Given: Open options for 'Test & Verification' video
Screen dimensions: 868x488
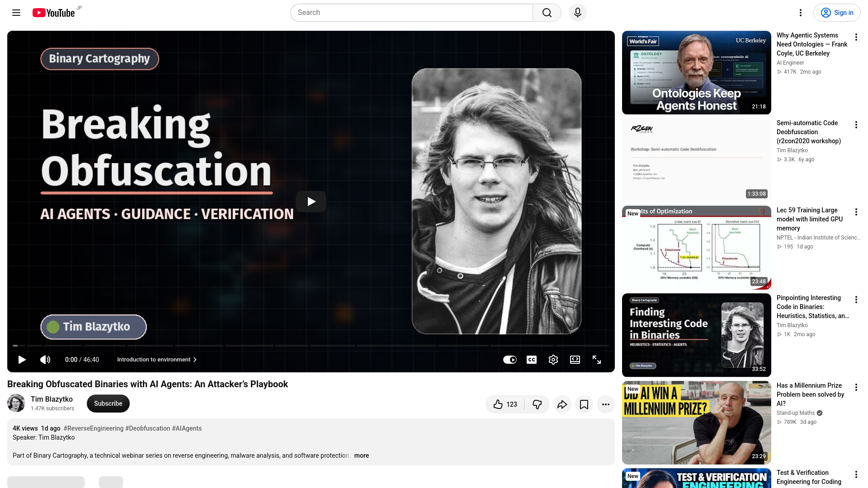Looking at the screenshot, I should point(856,474).
